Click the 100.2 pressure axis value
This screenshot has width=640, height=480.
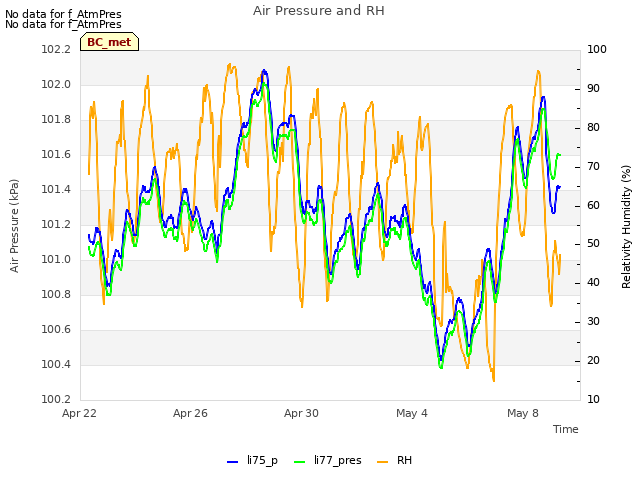[56, 400]
